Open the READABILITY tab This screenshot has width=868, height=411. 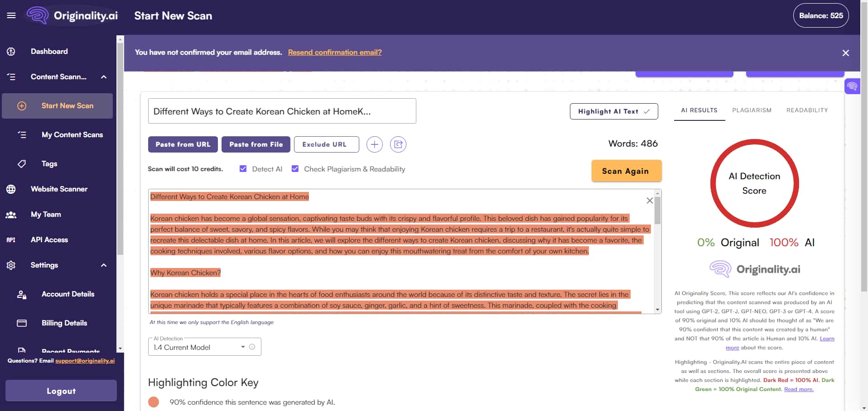click(807, 110)
